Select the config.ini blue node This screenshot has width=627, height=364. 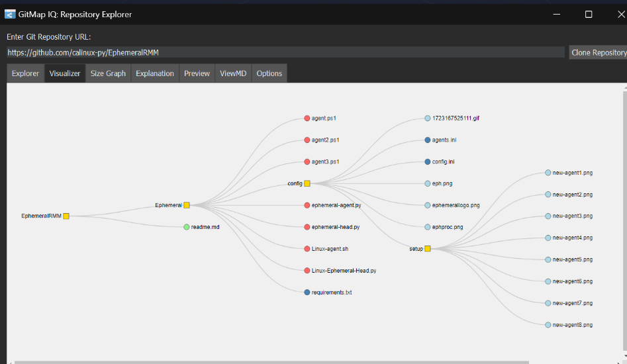pyautogui.click(x=428, y=162)
